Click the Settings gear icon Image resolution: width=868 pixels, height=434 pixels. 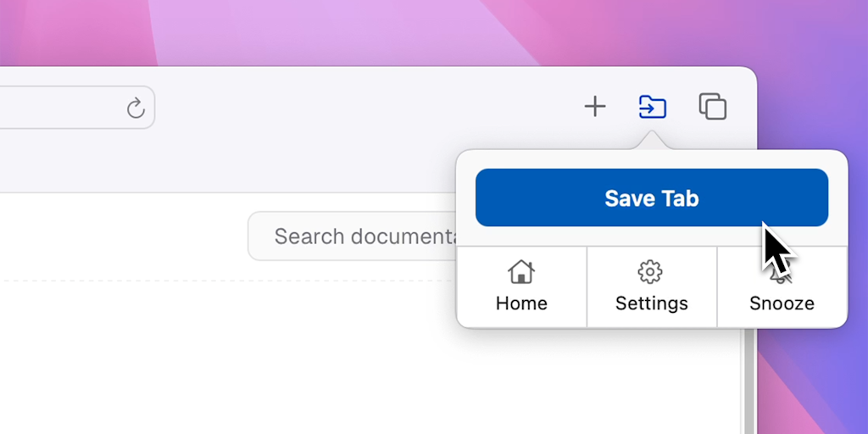650,272
